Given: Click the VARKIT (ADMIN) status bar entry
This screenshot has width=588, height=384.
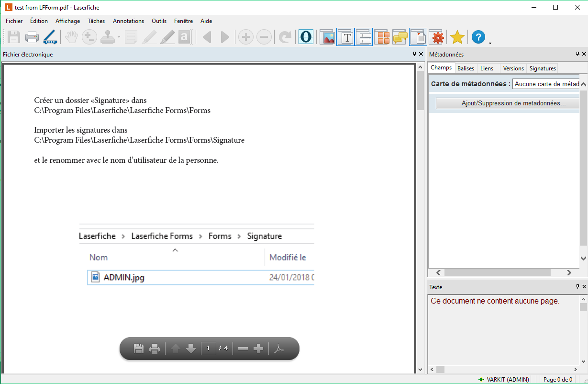Looking at the screenshot, I should pos(503,380).
